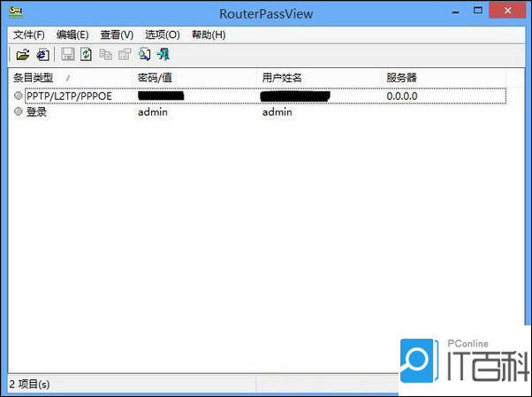Click the 2 项目(s) status bar text

29,384
